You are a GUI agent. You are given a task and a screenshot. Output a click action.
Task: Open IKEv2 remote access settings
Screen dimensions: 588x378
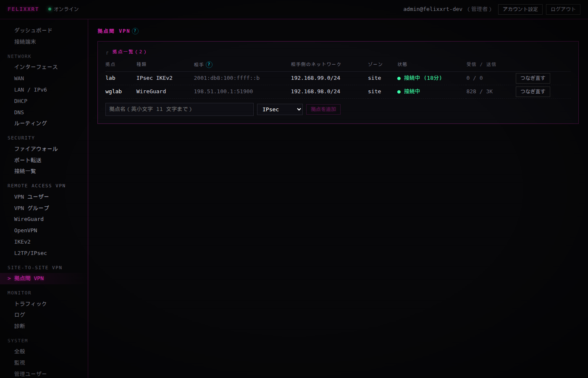pos(22,241)
